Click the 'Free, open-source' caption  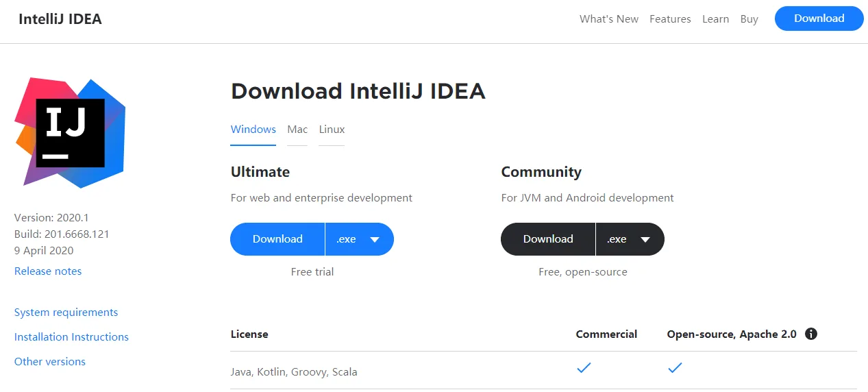pyautogui.click(x=583, y=272)
